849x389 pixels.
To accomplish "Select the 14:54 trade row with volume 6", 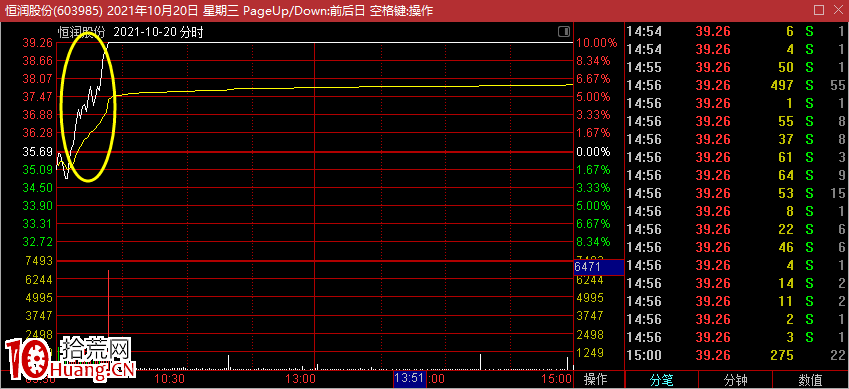I will [x=737, y=31].
